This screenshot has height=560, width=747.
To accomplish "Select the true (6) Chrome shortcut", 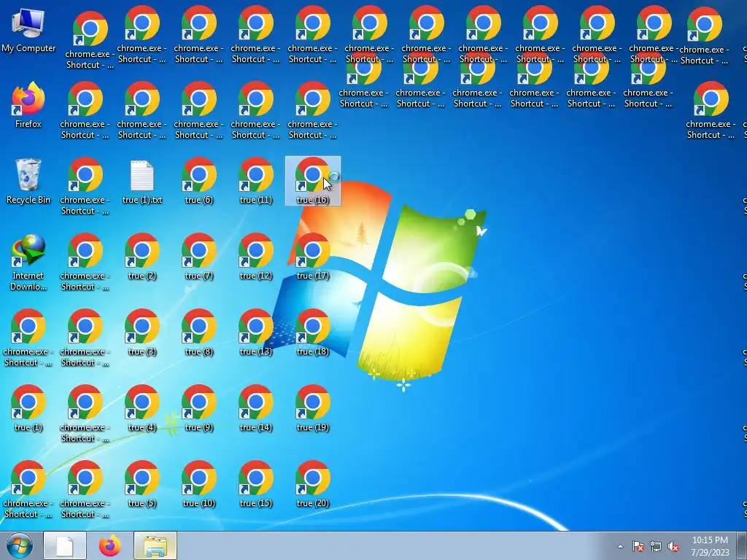I will click(198, 181).
